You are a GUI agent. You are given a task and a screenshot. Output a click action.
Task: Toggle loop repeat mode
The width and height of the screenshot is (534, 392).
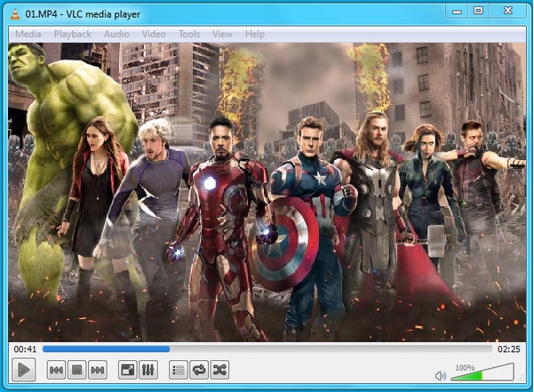[199, 370]
